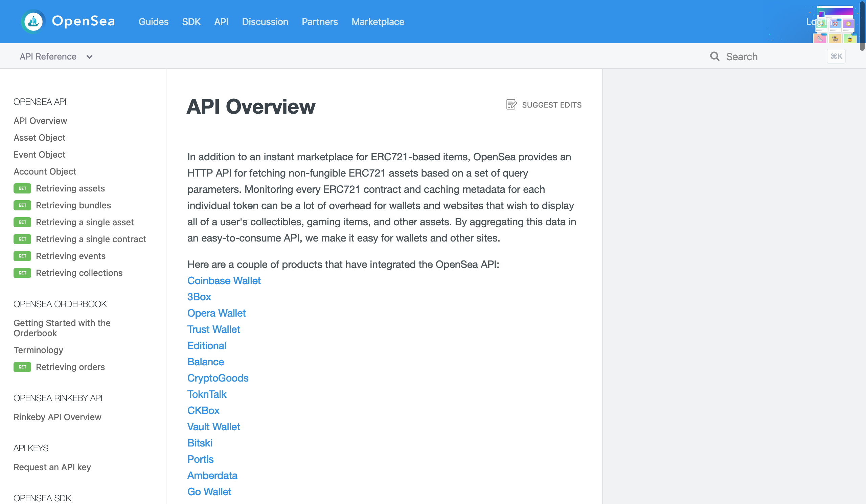866x504 pixels.
Task: Click the Request an API key link
Action: point(51,466)
